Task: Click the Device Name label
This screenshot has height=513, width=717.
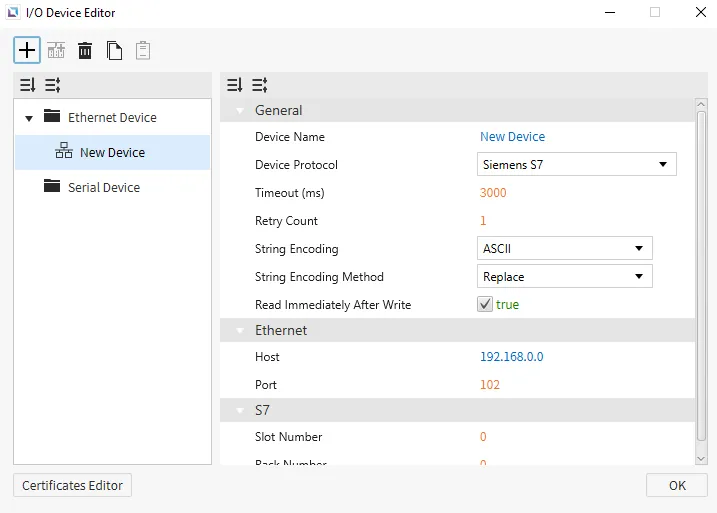Action: pyautogui.click(x=290, y=137)
